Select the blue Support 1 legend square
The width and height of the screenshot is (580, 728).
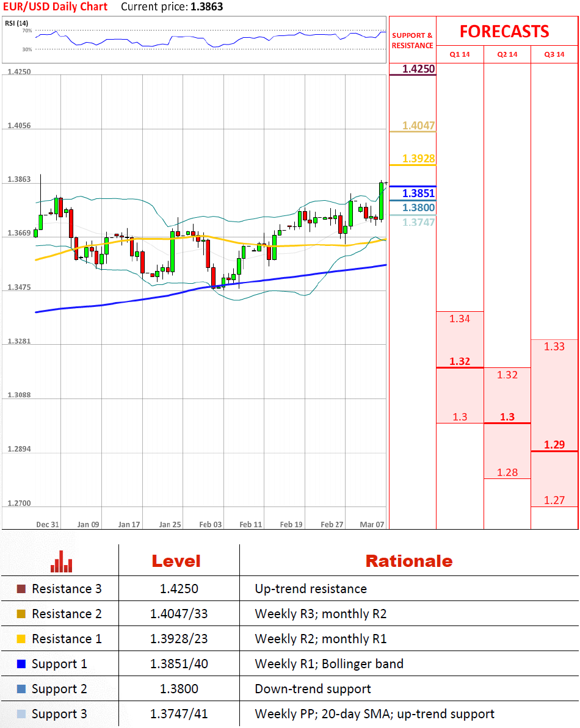[x=21, y=664]
